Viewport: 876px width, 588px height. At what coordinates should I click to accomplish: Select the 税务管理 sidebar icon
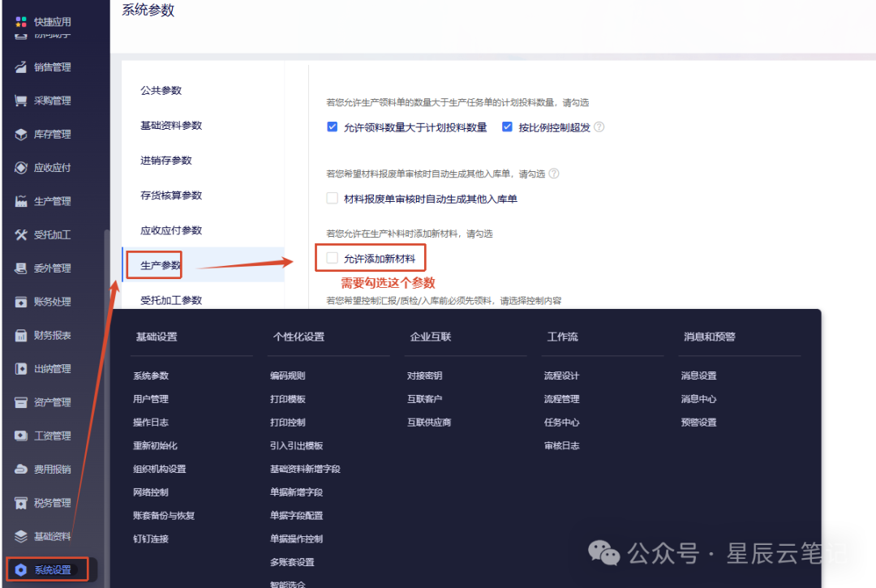click(20, 503)
